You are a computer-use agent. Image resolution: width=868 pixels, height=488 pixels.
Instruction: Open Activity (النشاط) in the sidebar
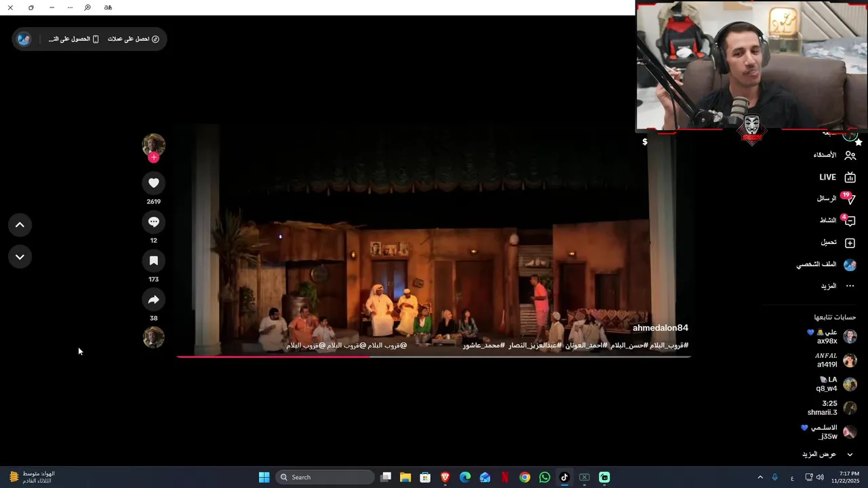coord(837,220)
